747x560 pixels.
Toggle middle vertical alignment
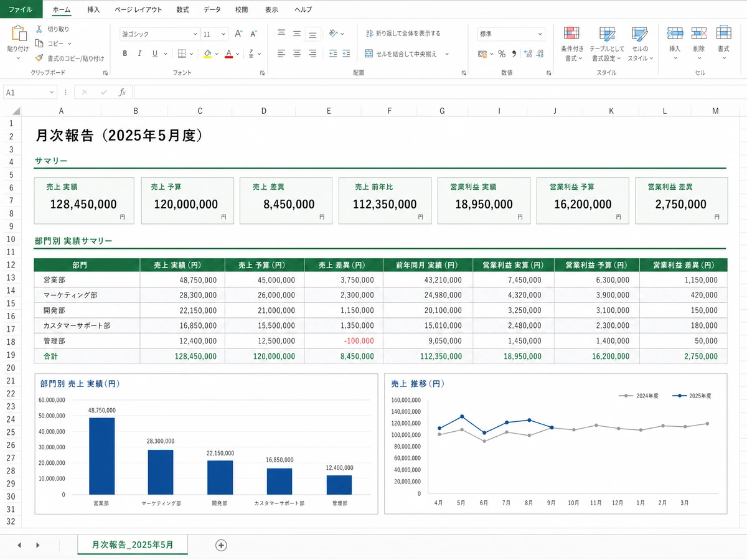[297, 34]
